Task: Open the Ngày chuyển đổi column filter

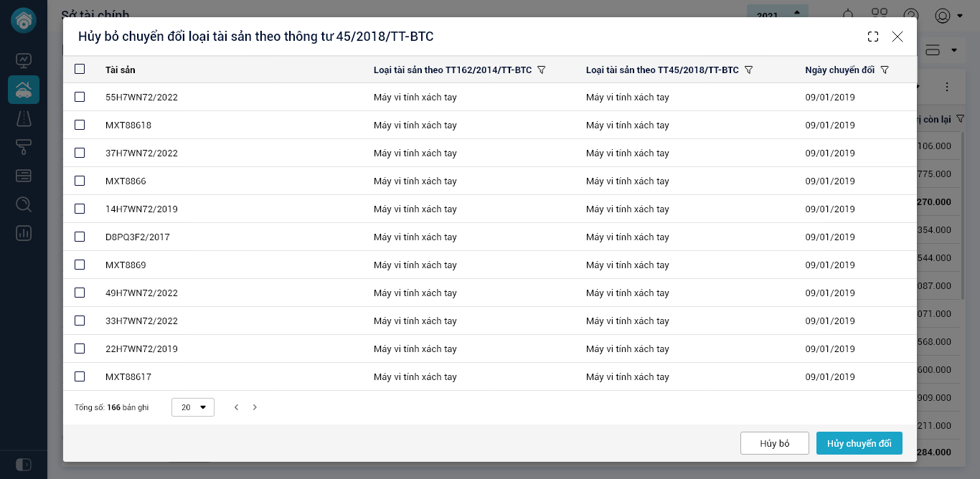Action: tap(885, 70)
